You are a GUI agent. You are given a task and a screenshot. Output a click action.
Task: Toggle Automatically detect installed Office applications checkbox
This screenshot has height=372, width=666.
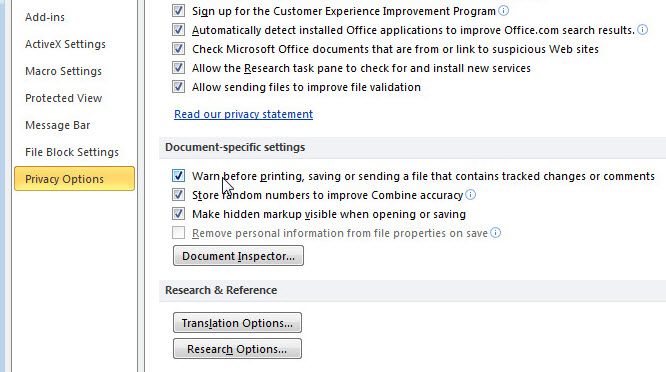[x=178, y=30]
